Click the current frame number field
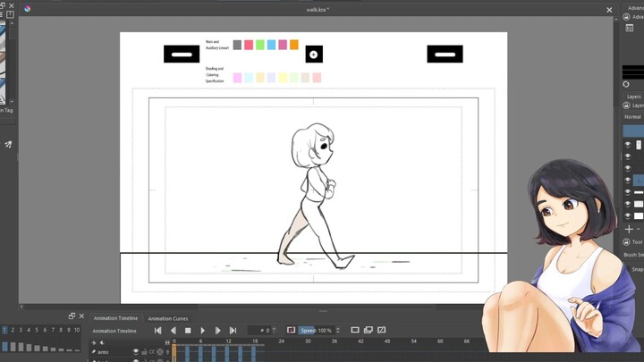This screenshot has width=644, height=362. click(259, 331)
